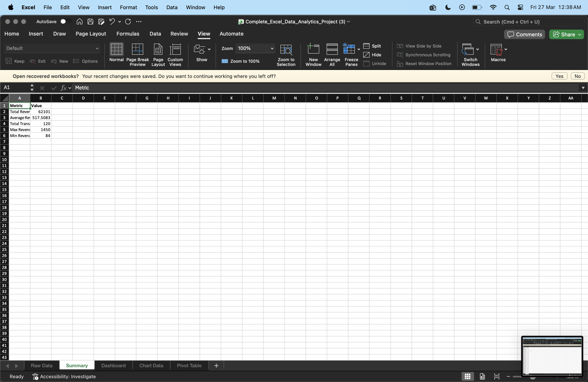
Task: Select column D header
Action: tap(83, 98)
